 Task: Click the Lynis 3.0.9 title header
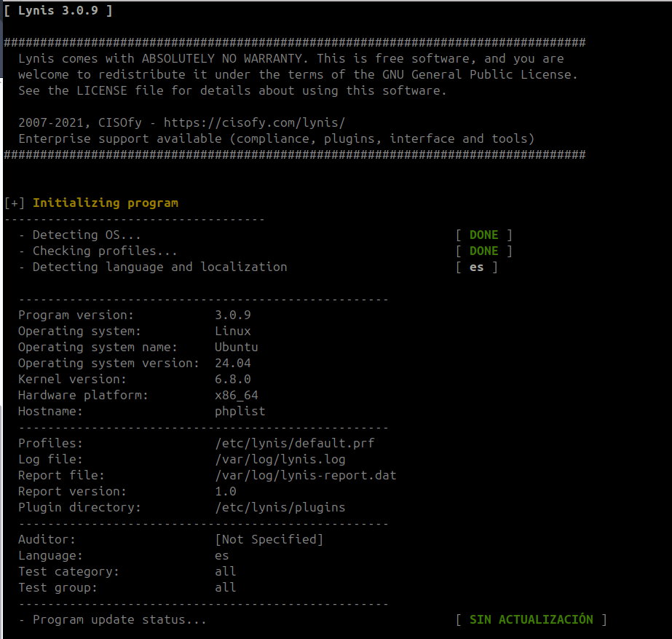(58, 10)
